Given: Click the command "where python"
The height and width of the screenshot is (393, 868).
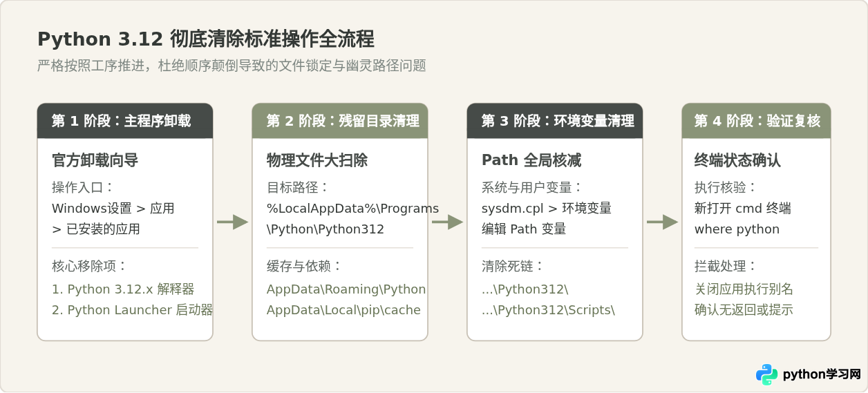Looking at the screenshot, I should (737, 229).
